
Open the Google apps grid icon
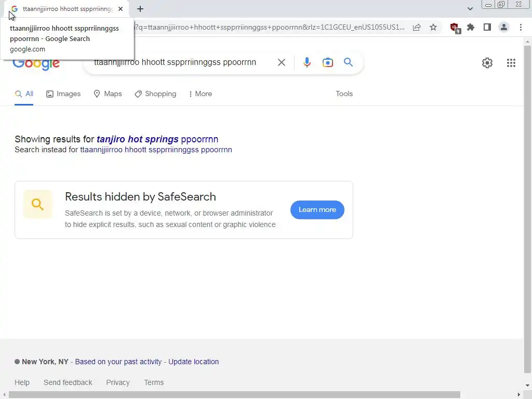(511, 63)
